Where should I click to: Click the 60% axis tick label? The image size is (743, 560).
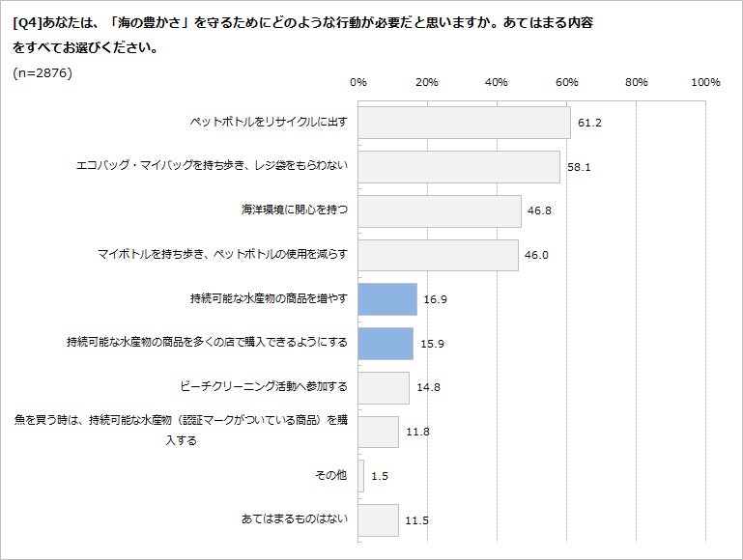pyautogui.click(x=566, y=83)
